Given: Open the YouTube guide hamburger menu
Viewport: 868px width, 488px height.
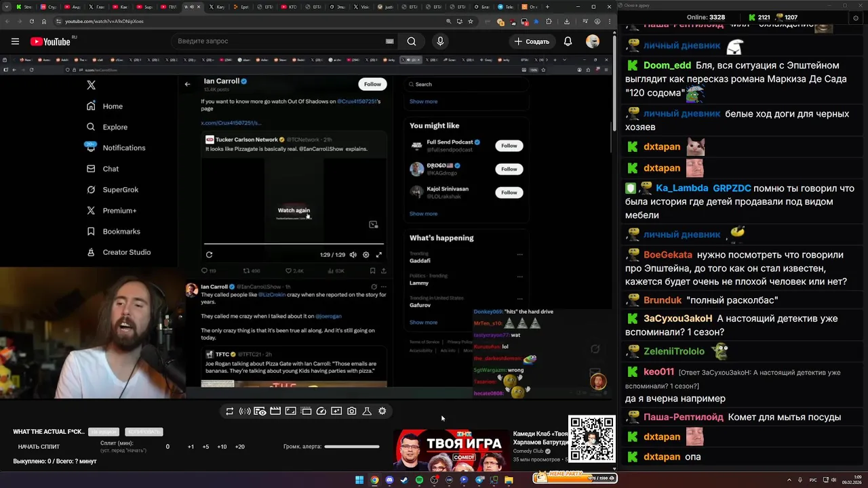Looking at the screenshot, I should 15,41.
